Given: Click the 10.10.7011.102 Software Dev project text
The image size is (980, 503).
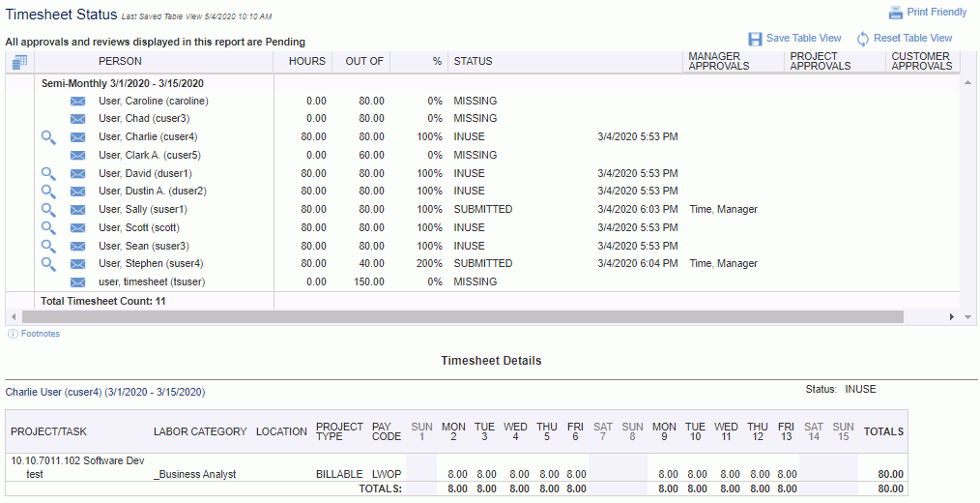Looking at the screenshot, I should point(78,461).
